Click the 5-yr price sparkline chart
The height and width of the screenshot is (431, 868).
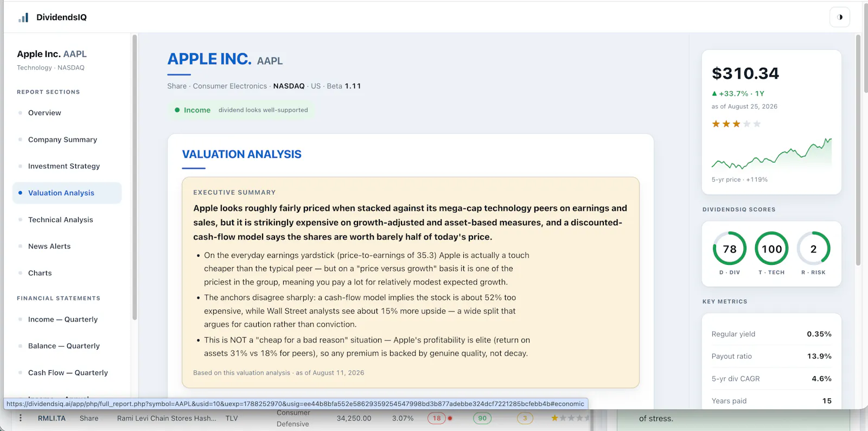771,154
